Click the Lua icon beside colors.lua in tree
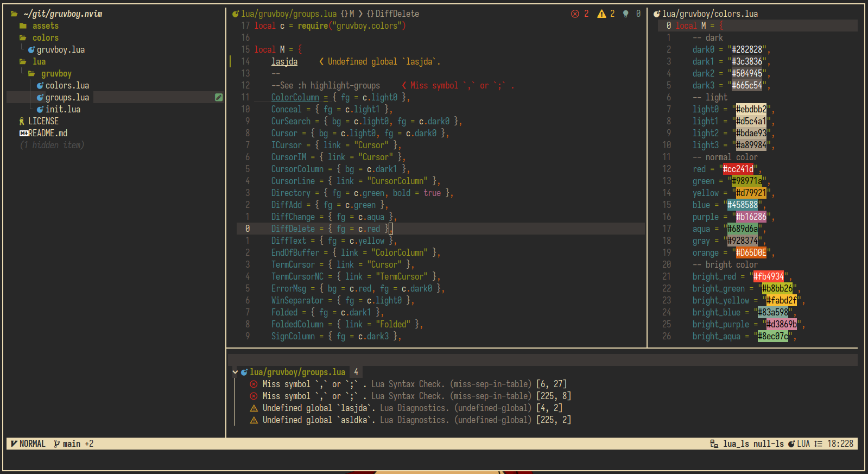Viewport: 868px width, 474px height. (x=40, y=86)
